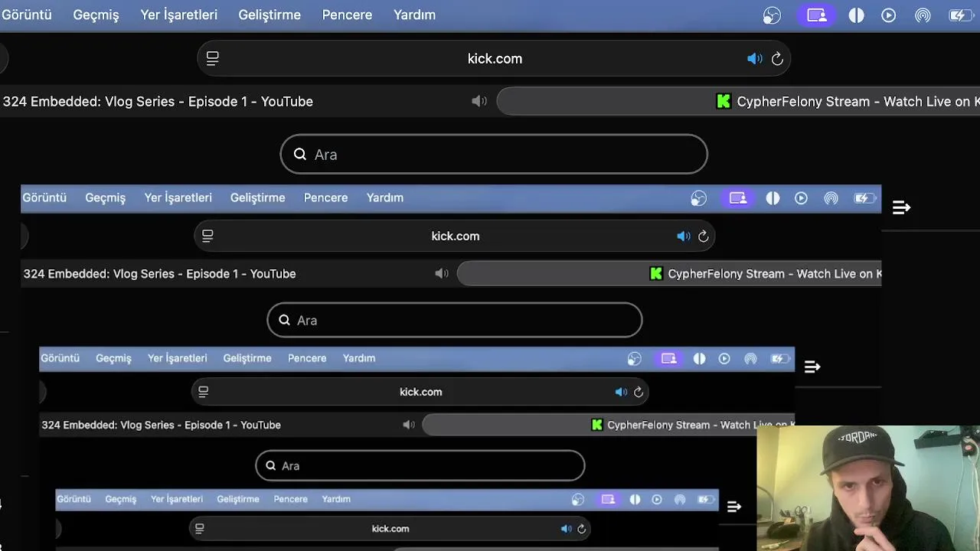Click Pencere in innermost nested menu bar

click(x=291, y=499)
